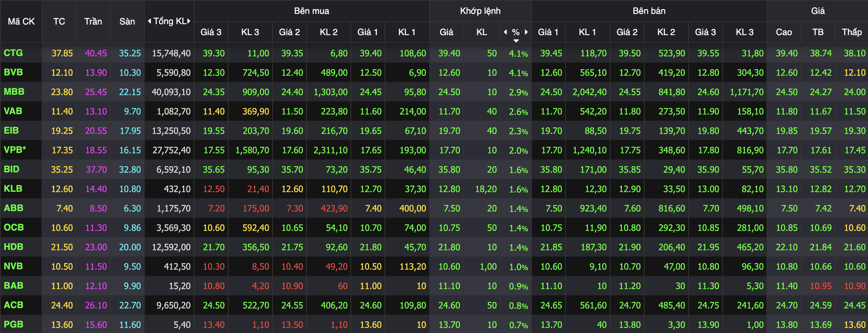Screen dimensions: 868x333
Task: Click VPB* buy volume 2,311,10
Action: pyautogui.click(x=330, y=150)
